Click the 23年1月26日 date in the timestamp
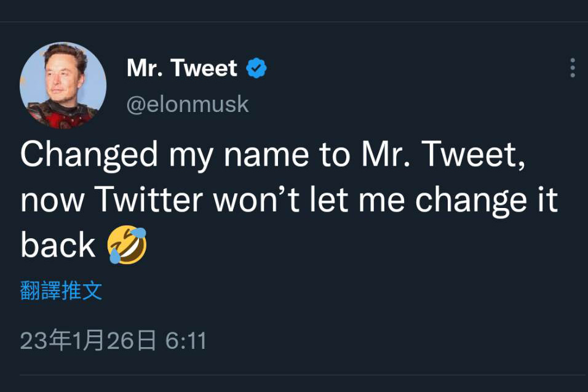The width and height of the screenshot is (588, 392). point(88,340)
